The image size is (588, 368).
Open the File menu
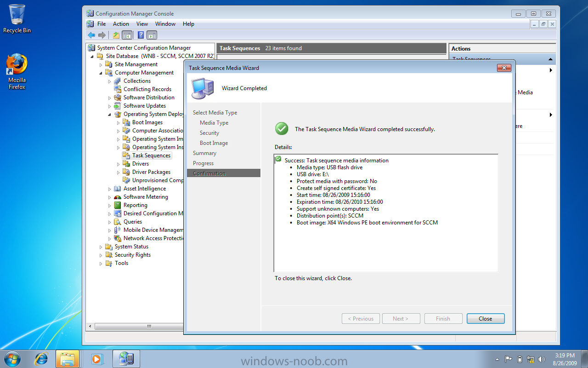(x=102, y=24)
